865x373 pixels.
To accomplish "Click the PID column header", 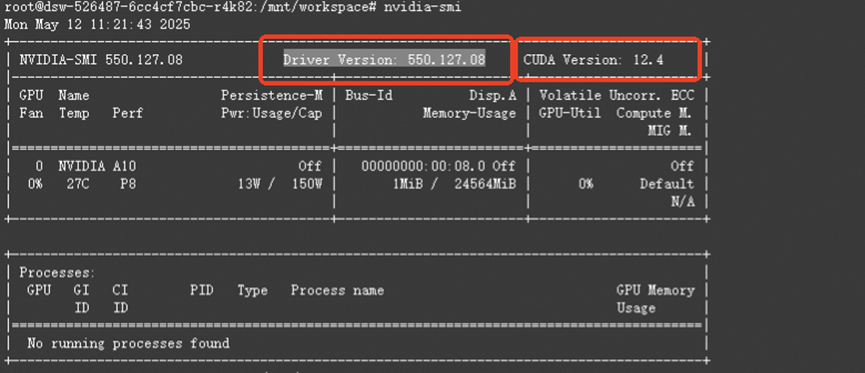I will [x=202, y=290].
